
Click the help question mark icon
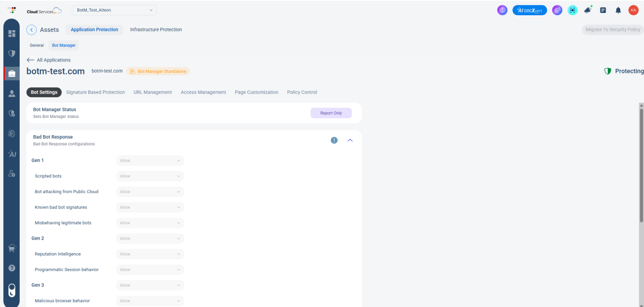12,268
